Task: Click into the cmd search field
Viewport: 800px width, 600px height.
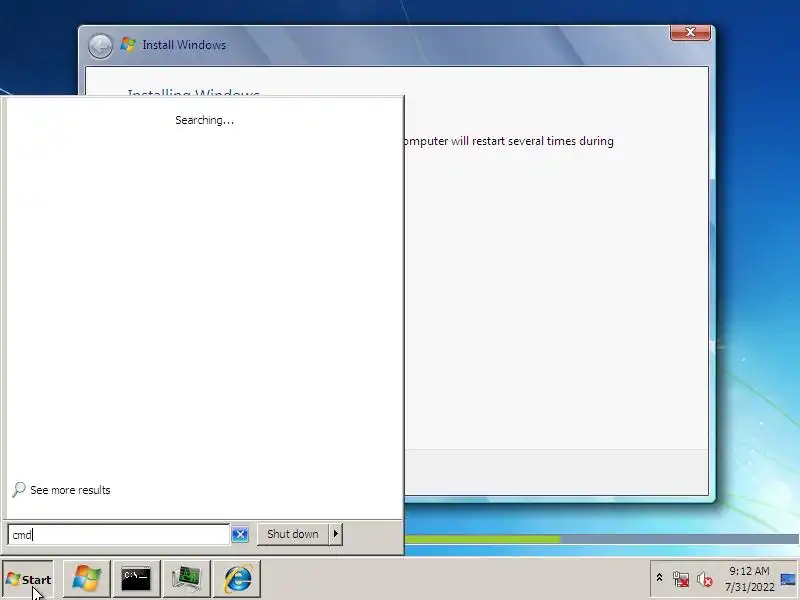Action: (x=118, y=534)
